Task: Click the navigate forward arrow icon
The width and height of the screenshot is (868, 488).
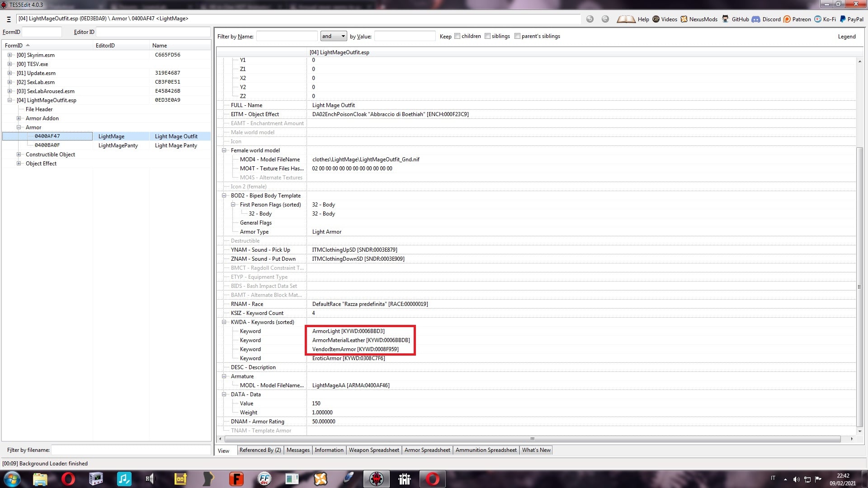Action: (605, 19)
